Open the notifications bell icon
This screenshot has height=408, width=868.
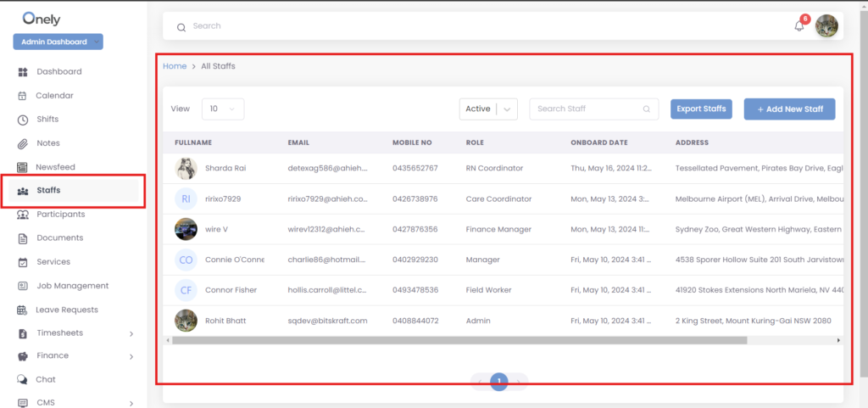coord(798,26)
